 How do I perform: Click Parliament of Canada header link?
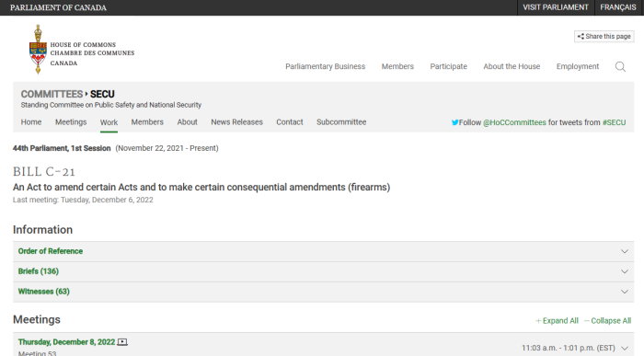point(58,7)
